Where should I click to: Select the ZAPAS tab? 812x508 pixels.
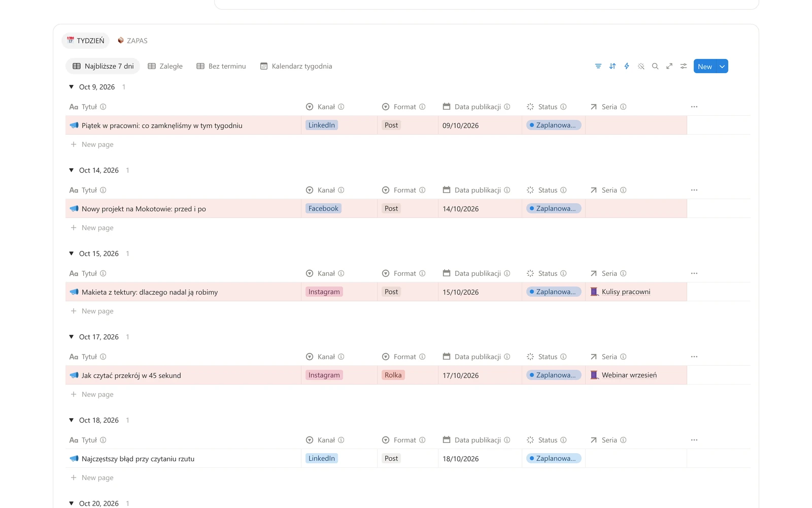[x=132, y=41]
